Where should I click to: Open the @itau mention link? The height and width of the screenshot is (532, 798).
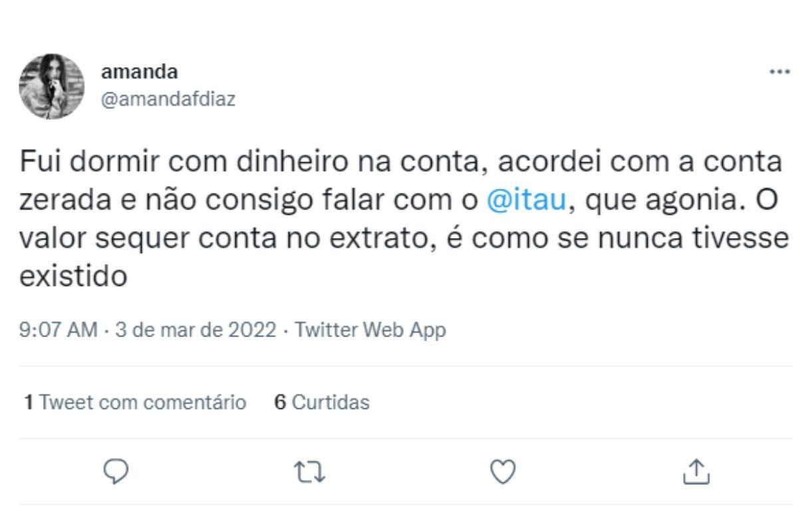[x=526, y=199]
